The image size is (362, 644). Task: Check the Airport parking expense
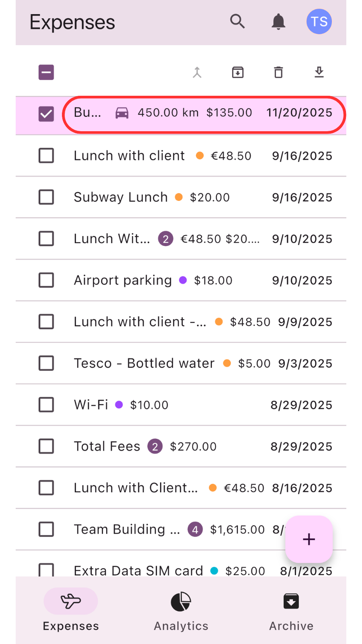[x=46, y=280]
